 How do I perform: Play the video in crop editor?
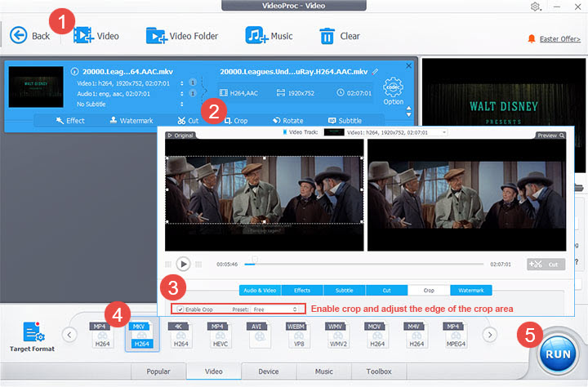[183, 264]
